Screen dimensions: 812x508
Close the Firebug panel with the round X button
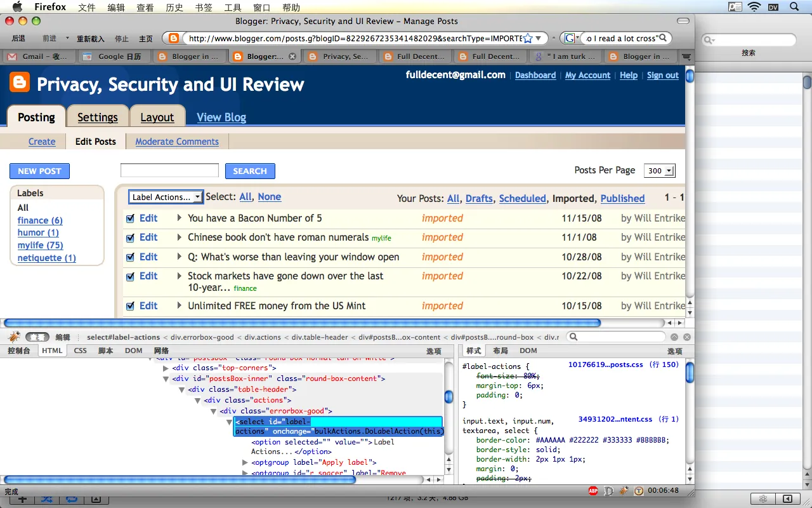[687, 337]
